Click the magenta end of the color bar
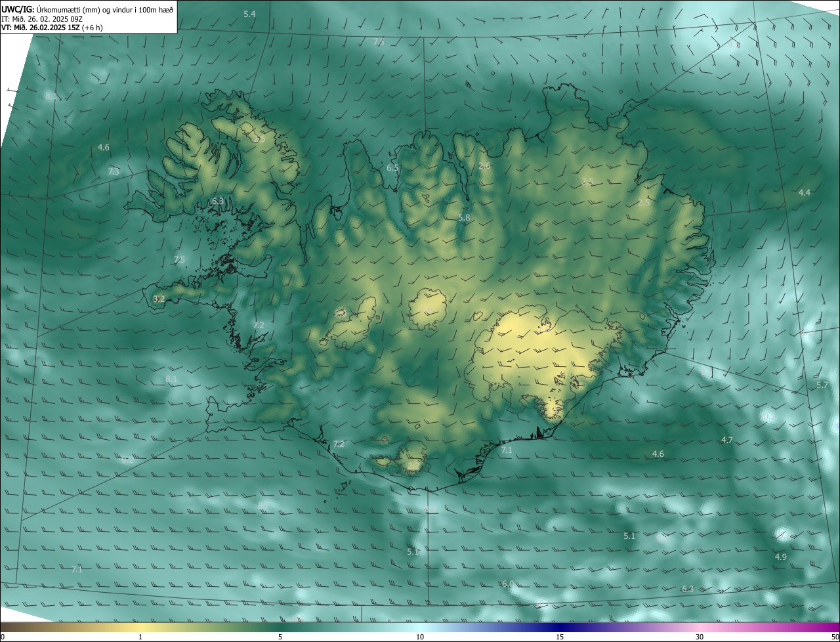 pos(827,628)
